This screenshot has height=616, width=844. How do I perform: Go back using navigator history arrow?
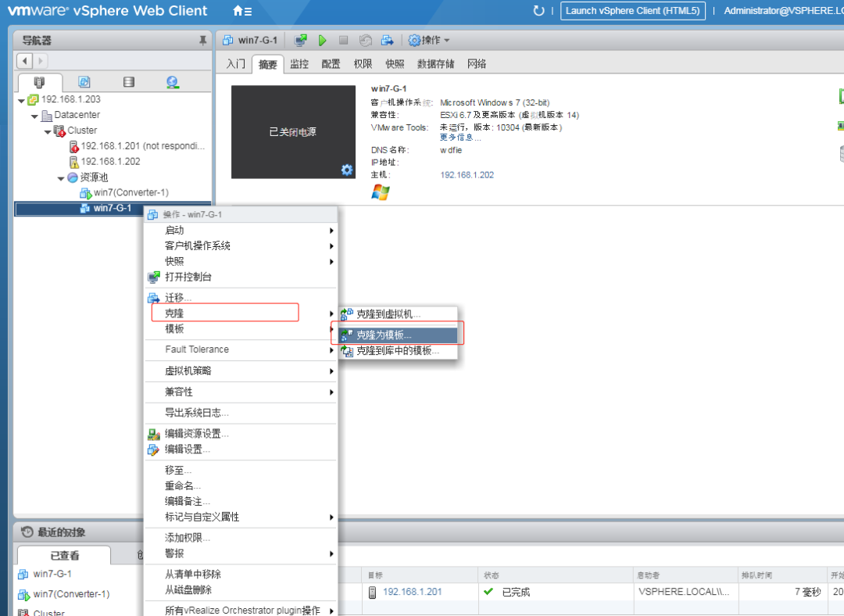click(25, 61)
